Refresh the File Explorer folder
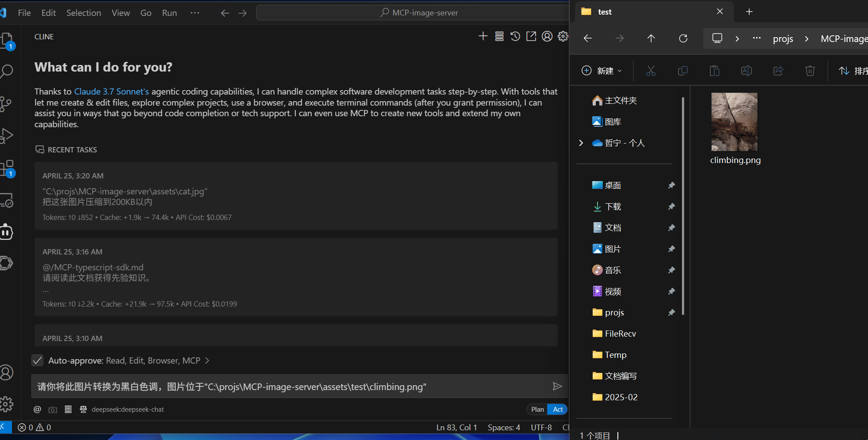The width and height of the screenshot is (868, 440). pyautogui.click(x=683, y=38)
